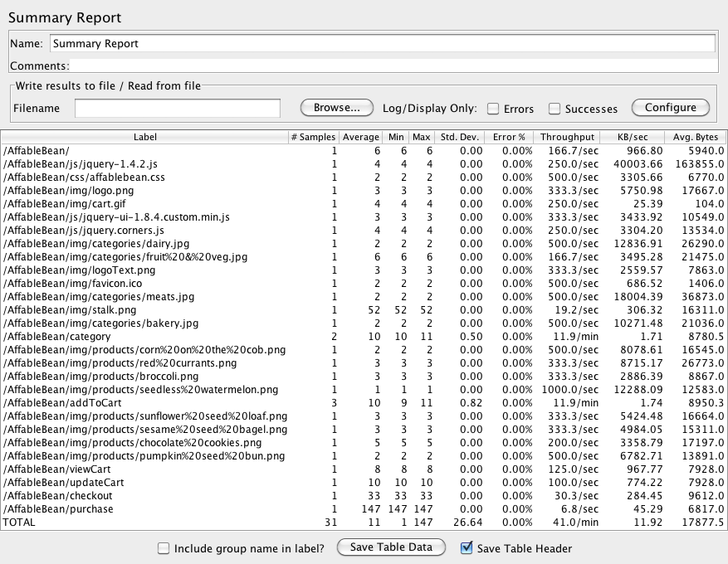The height and width of the screenshot is (564, 728).
Task: Enable the Successes checkbox
Action: (555, 109)
